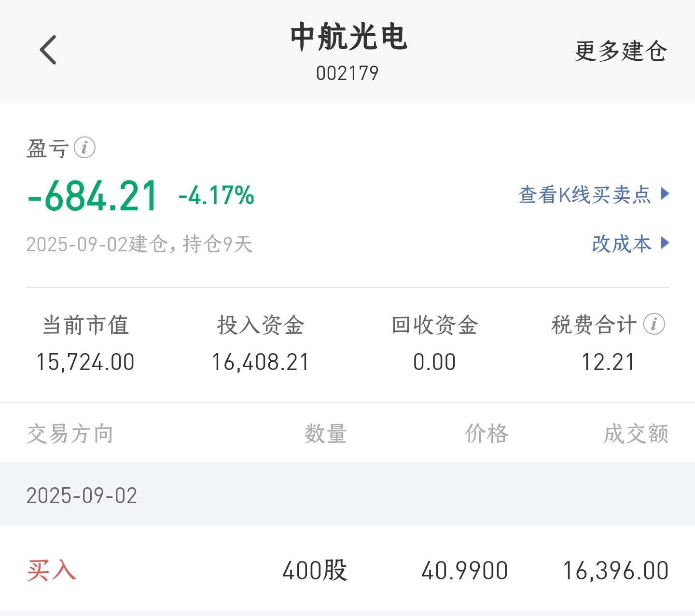Select the recovered amount 0.00

tap(434, 362)
